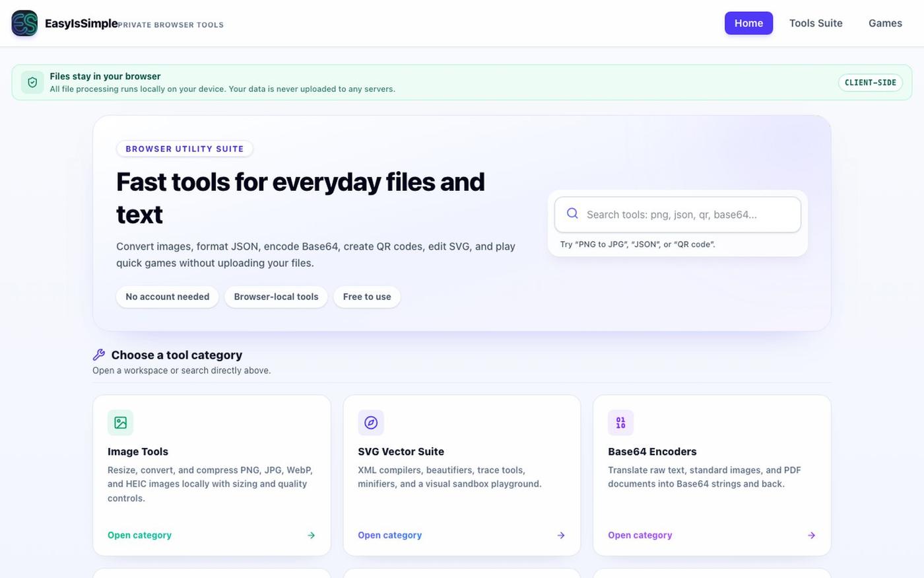Click the Image Tools card title
924x578 pixels.
pyautogui.click(x=138, y=452)
